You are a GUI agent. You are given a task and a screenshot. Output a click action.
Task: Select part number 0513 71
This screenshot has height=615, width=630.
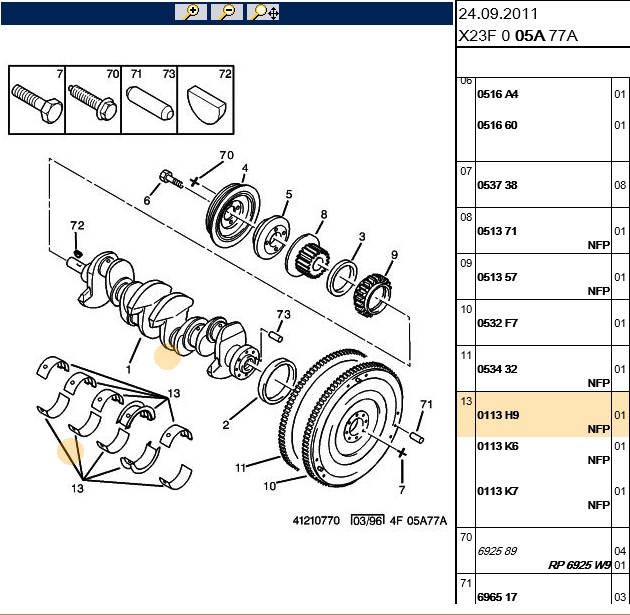point(497,231)
